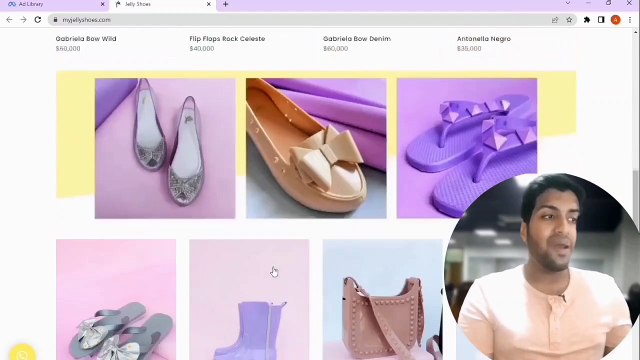Go forward using the browser arrow
Viewport: 640px width, 360px height.
[23, 20]
